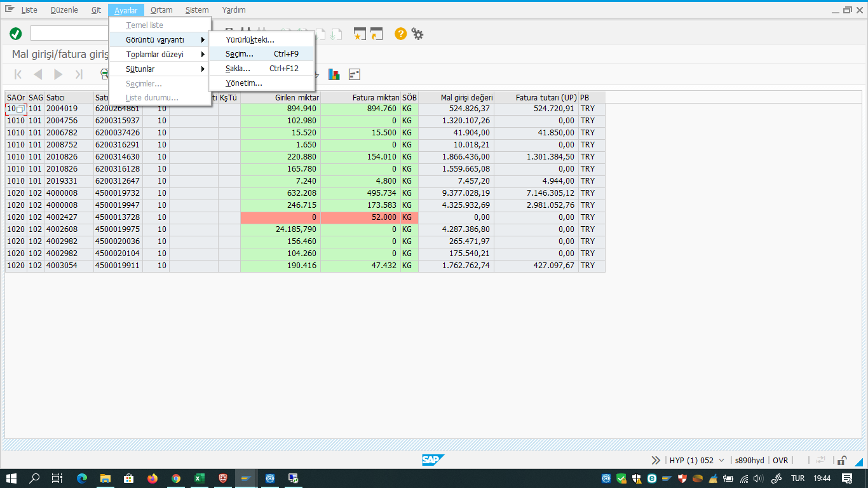Click the SAP logo in status bar
The height and width of the screenshot is (488, 868).
coord(433,460)
